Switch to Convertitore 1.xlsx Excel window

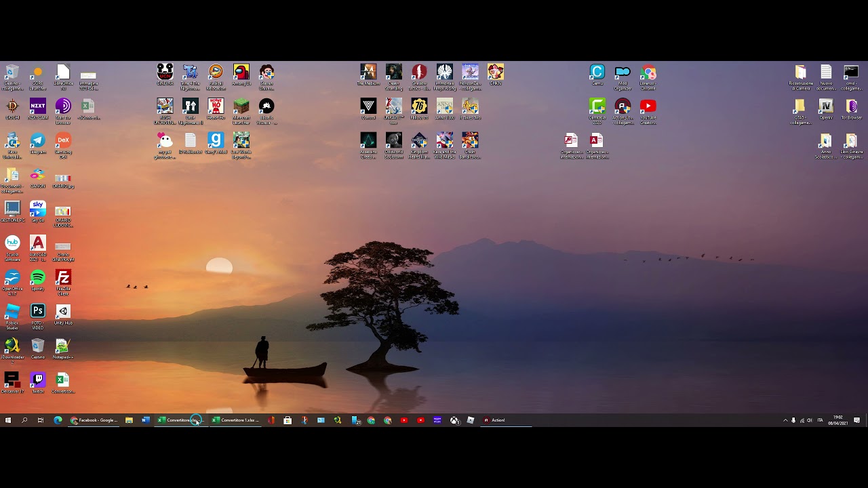(x=235, y=420)
